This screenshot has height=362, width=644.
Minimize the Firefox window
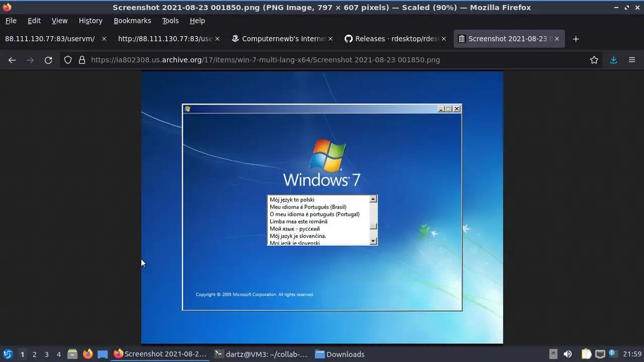(x=617, y=8)
